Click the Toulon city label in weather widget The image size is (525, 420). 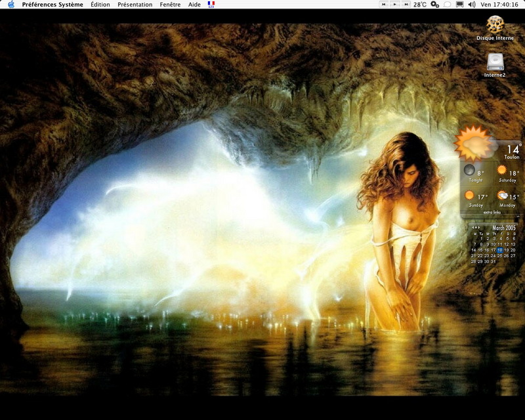tap(512, 157)
